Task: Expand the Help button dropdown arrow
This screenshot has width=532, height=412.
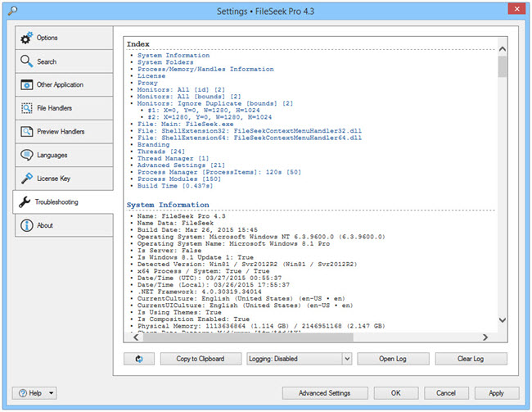Action: point(52,393)
